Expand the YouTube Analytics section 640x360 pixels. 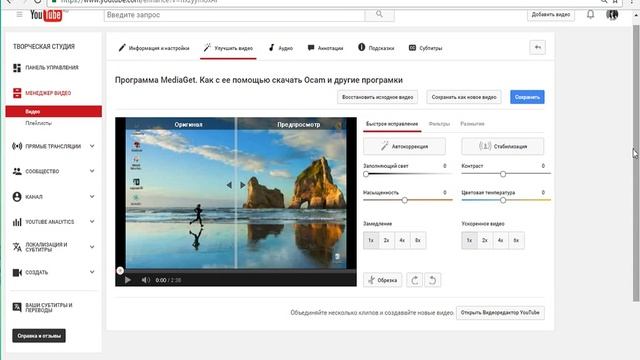tap(92, 222)
